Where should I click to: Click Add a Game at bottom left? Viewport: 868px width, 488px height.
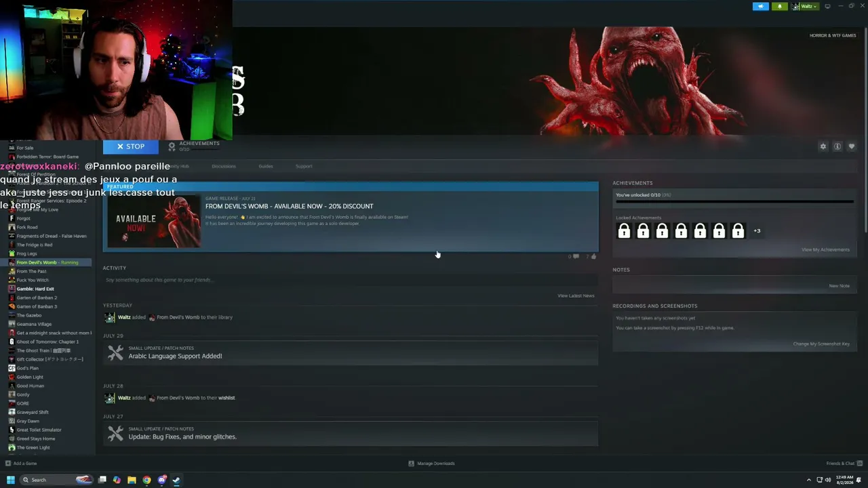tap(21, 464)
